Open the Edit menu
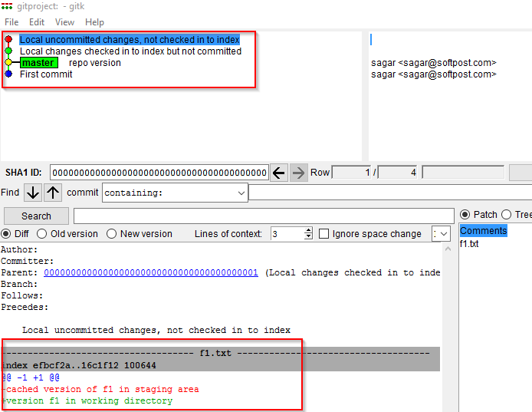This screenshot has height=412, width=532. 37,22
